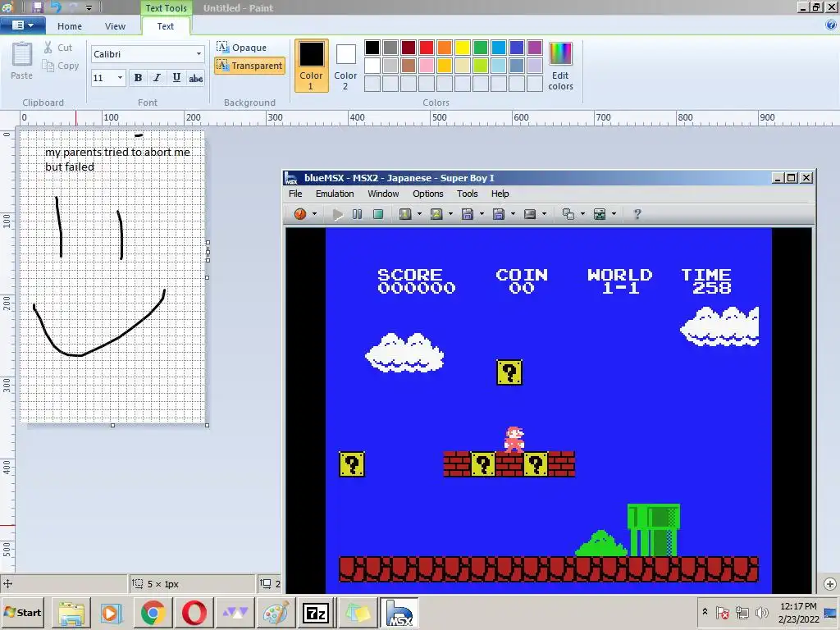
Task: Select the Text ribbon tab
Action: 165,25
